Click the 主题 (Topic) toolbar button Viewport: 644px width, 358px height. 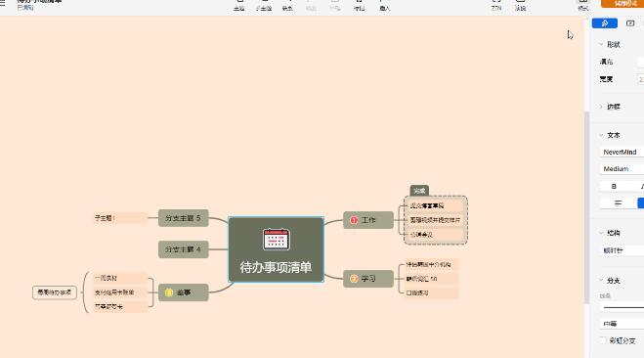coord(239,5)
